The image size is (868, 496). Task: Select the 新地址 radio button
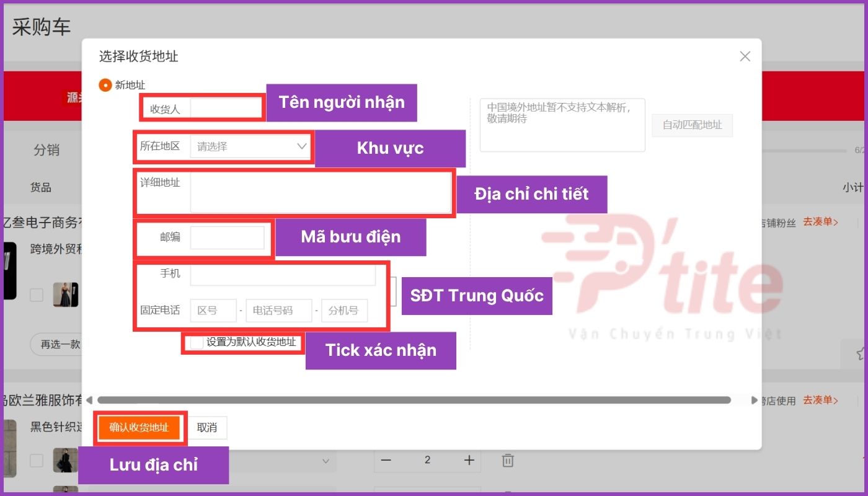coord(105,86)
